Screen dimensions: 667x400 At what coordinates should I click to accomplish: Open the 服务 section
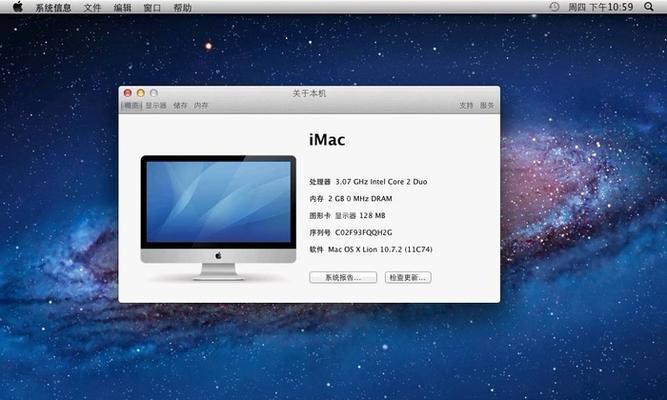tap(487, 105)
